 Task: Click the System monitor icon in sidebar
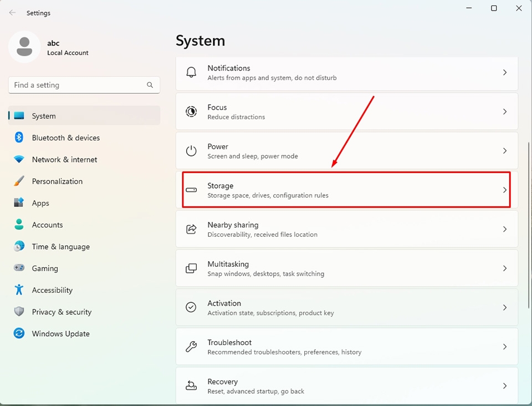tap(19, 116)
